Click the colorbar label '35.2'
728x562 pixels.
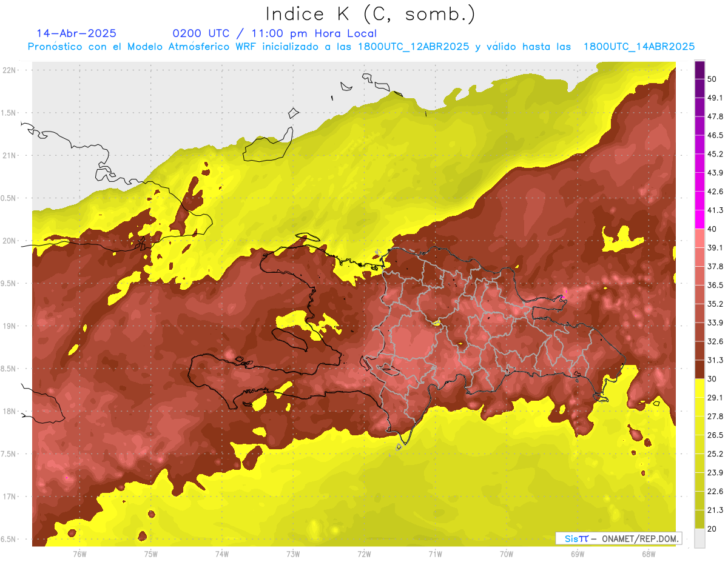[x=715, y=304]
